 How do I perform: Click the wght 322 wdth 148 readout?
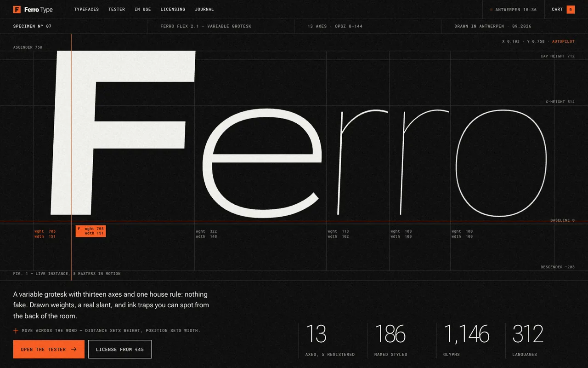(x=206, y=234)
